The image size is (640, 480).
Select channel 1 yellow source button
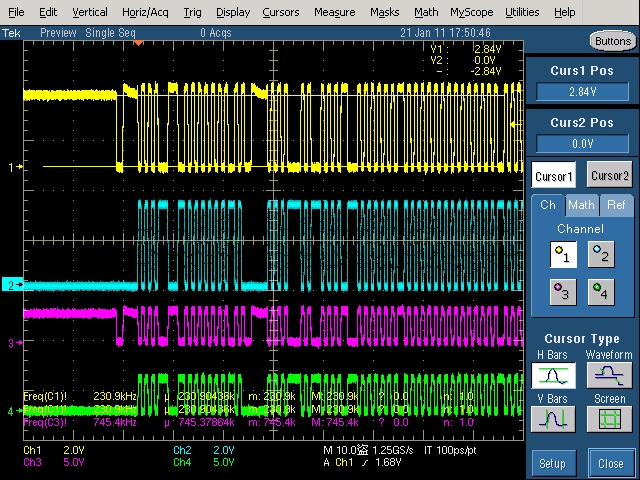563,254
